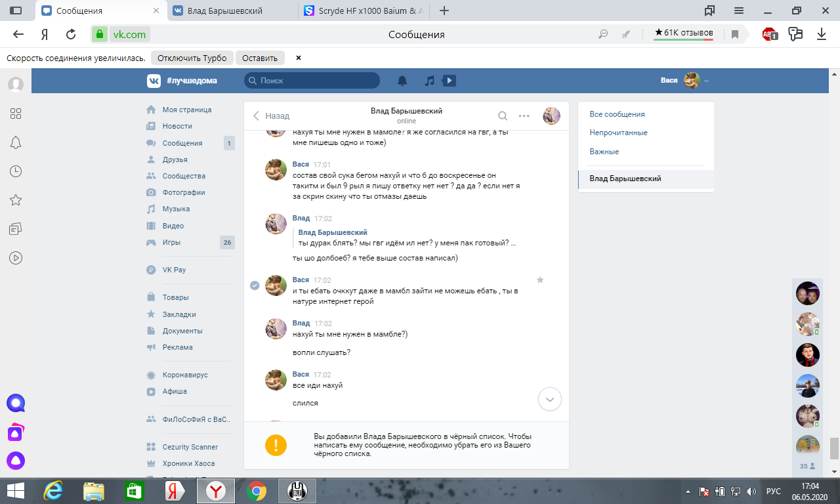Viewport: 840px width, 504px height.
Task: Search within the conversation using magnifier icon
Action: [503, 116]
